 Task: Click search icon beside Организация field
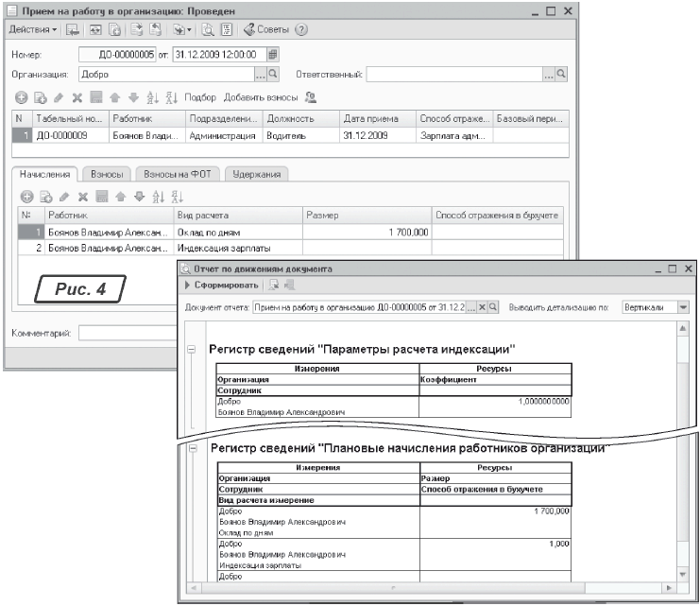point(274,73)
